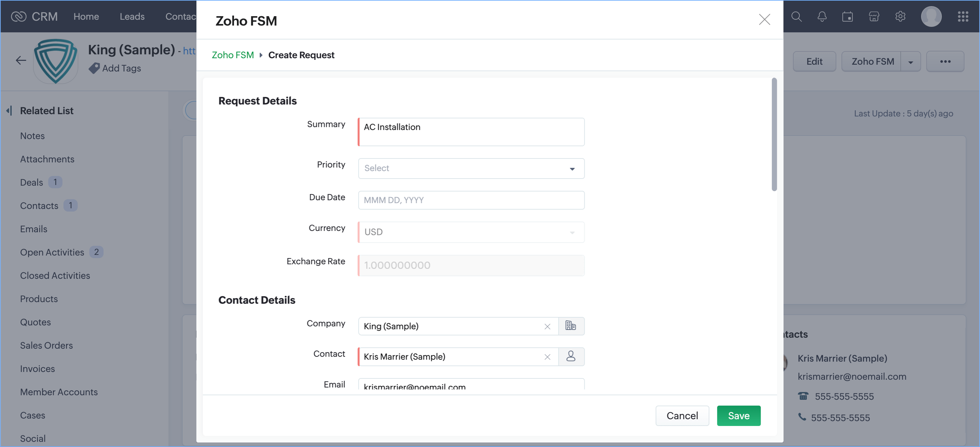Viewport: 980px width, 447px height.
Task: Click the contact lookup person icon
Action: tap(571, 356)
